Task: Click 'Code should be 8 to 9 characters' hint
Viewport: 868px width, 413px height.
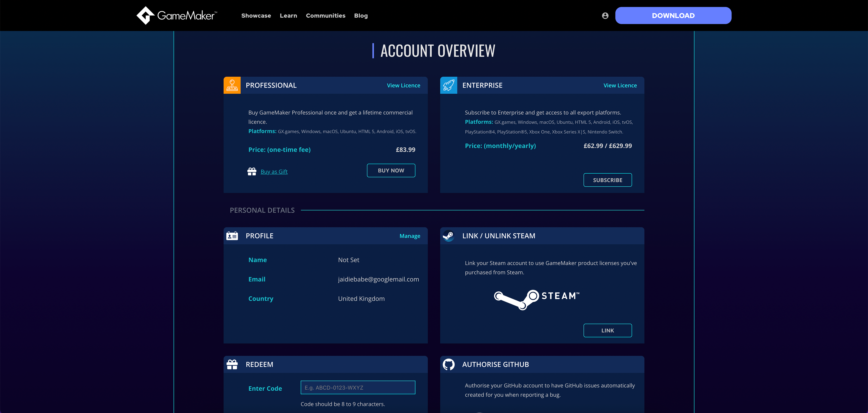Action: coord(343,404)
